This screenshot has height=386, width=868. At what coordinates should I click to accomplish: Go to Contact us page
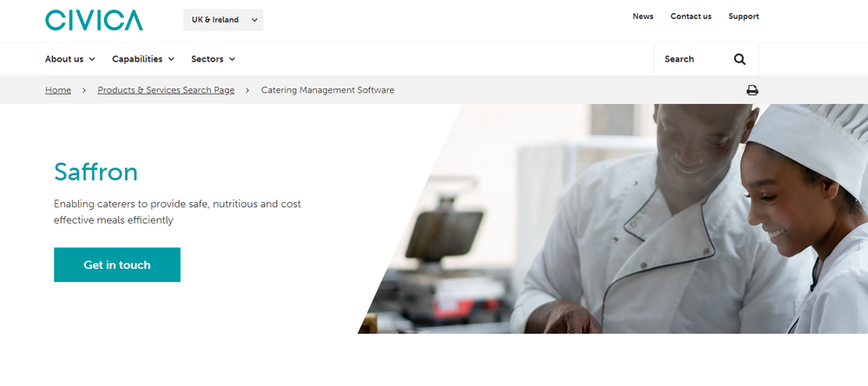click(691, 16)
